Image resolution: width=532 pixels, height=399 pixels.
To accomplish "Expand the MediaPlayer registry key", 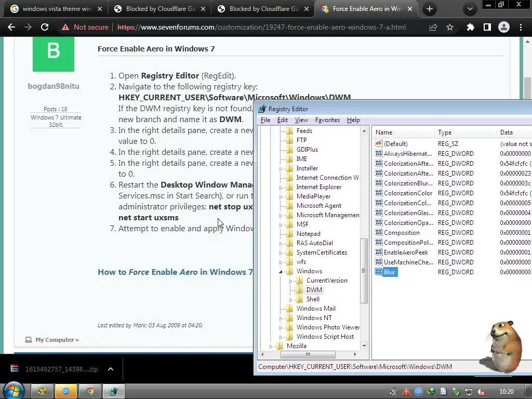I will pyautogui.click(x=281, y=197).
